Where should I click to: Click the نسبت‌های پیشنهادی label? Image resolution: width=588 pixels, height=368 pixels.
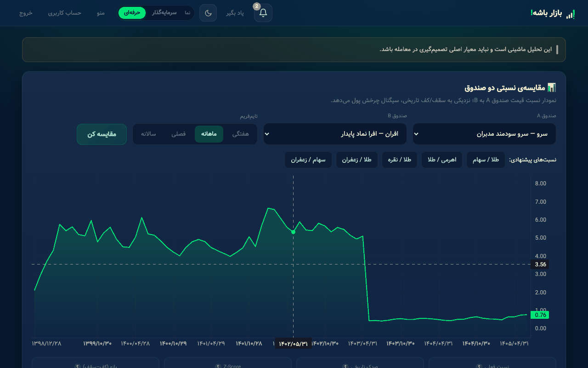[x=533, y=160]
